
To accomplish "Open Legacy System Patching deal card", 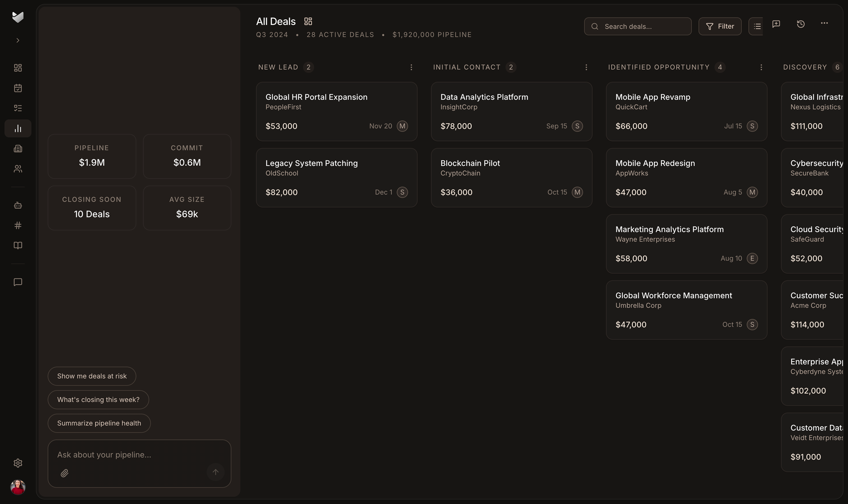I will (x=336, y=178).
